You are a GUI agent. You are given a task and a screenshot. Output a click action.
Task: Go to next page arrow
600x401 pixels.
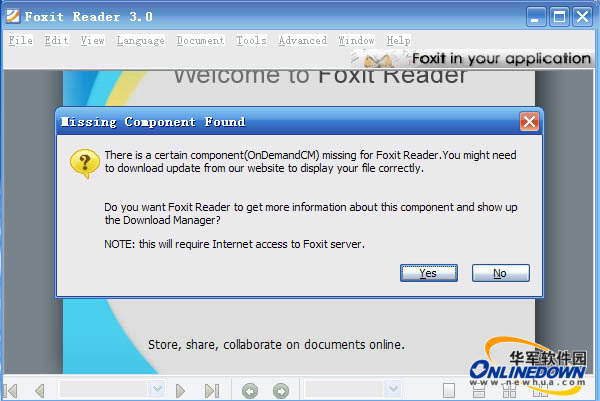180,391
